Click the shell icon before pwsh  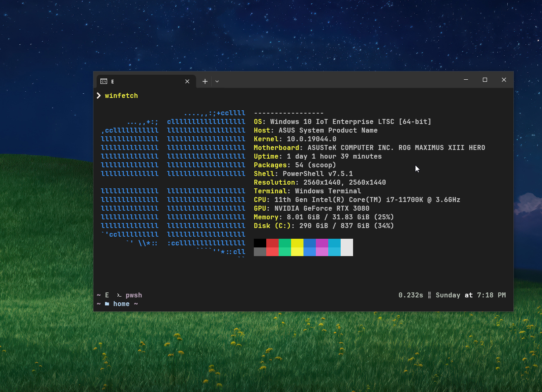pyautogui.click(x=119, y=295)
